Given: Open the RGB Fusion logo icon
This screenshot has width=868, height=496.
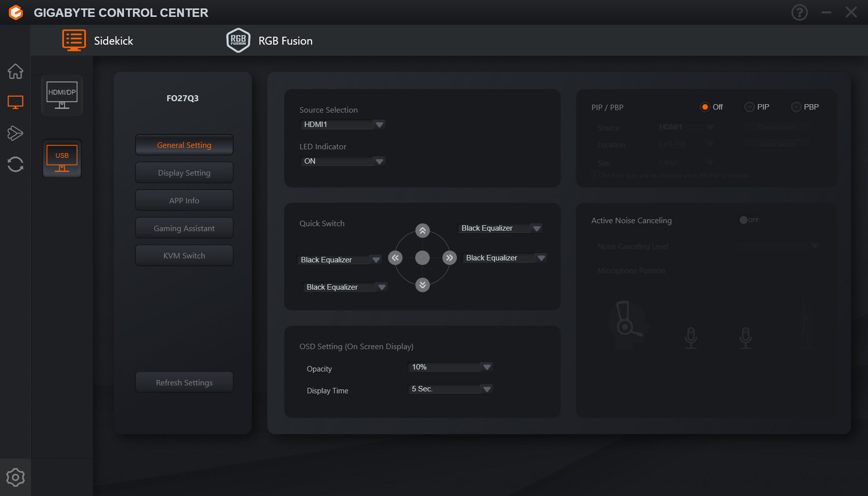Looking at the screenshot, I should [238, 41].
